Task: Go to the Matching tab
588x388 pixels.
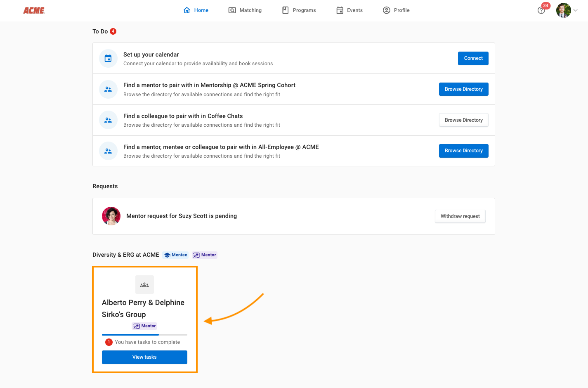Action: (x=245, y=10)
